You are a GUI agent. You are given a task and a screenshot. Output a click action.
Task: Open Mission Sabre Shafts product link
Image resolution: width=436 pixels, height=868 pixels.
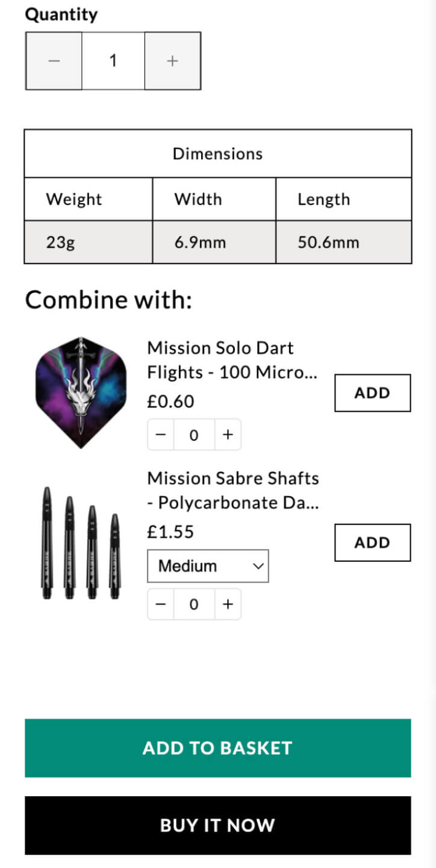(x=233, y=490)
